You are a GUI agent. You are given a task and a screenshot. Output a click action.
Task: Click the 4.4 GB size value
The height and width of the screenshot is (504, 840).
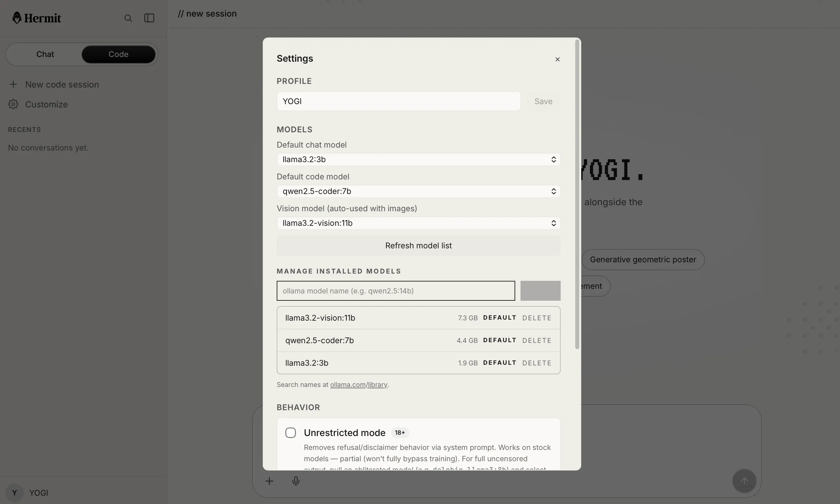[x=467, y=340]
